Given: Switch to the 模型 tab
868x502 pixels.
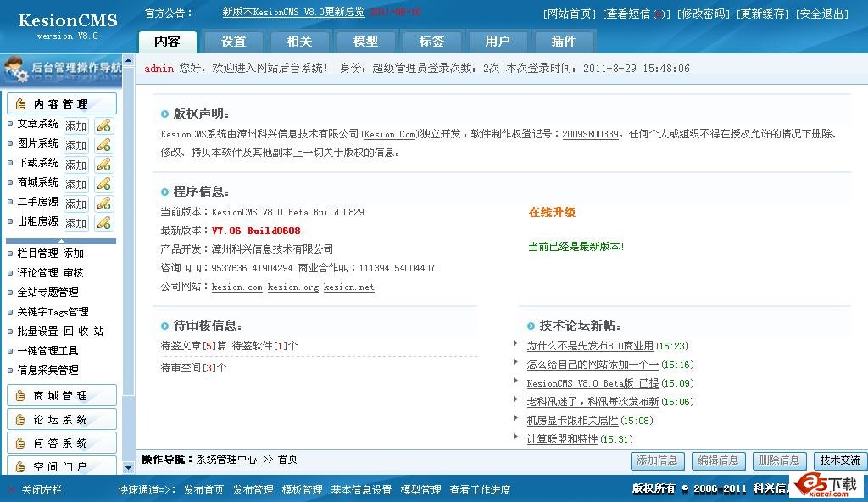Looking at the screenshot, I should click(x=365, y=42).
